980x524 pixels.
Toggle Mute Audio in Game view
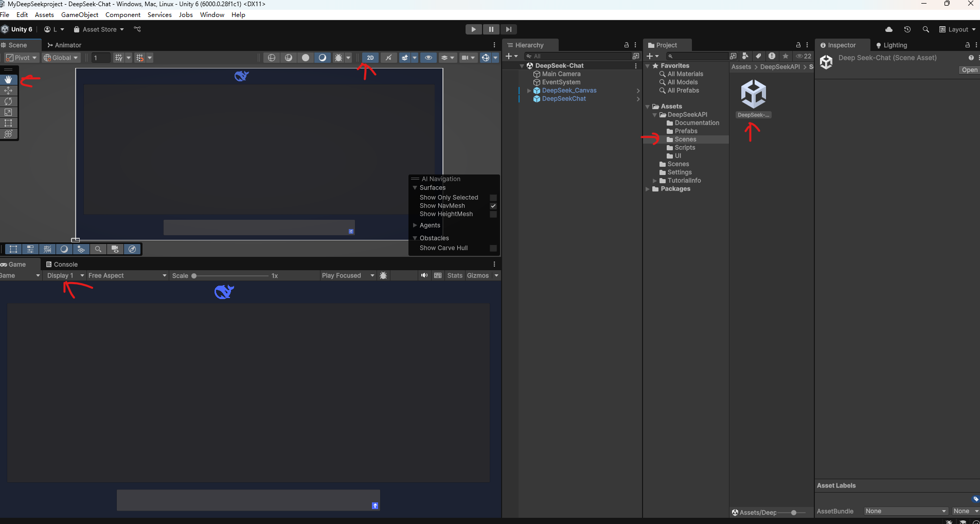424,276
